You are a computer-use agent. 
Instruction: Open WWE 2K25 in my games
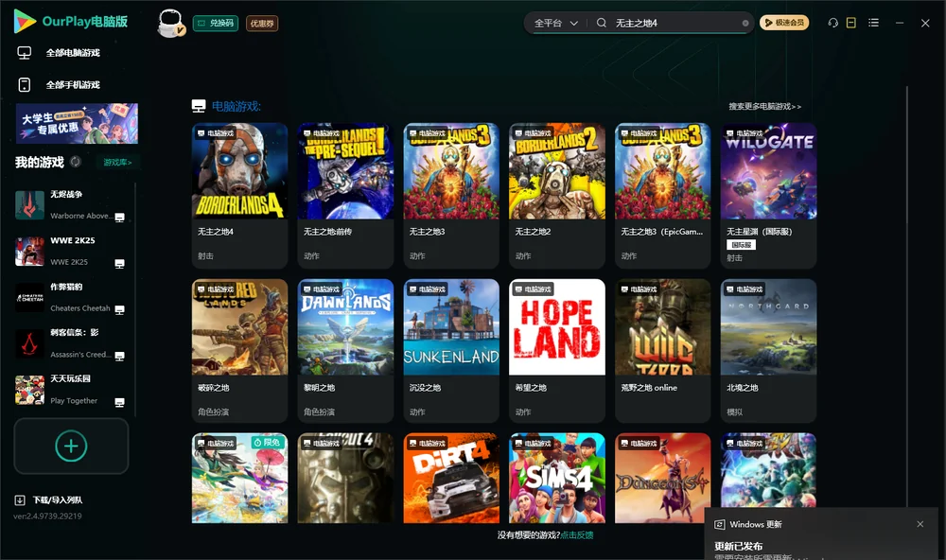70,252
